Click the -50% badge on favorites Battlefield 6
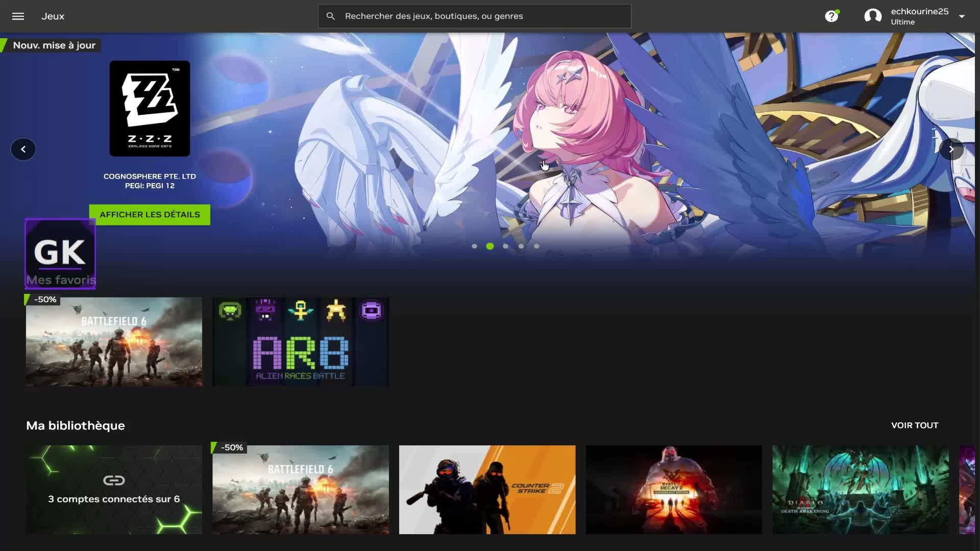The height and width of the screenshot is (551, 980). (42, 299)
